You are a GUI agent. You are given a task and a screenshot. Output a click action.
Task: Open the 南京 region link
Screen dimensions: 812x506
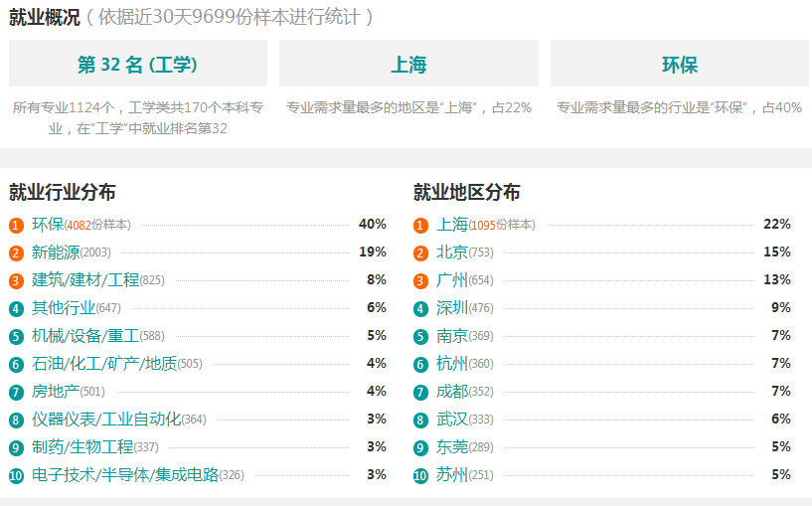452,336
